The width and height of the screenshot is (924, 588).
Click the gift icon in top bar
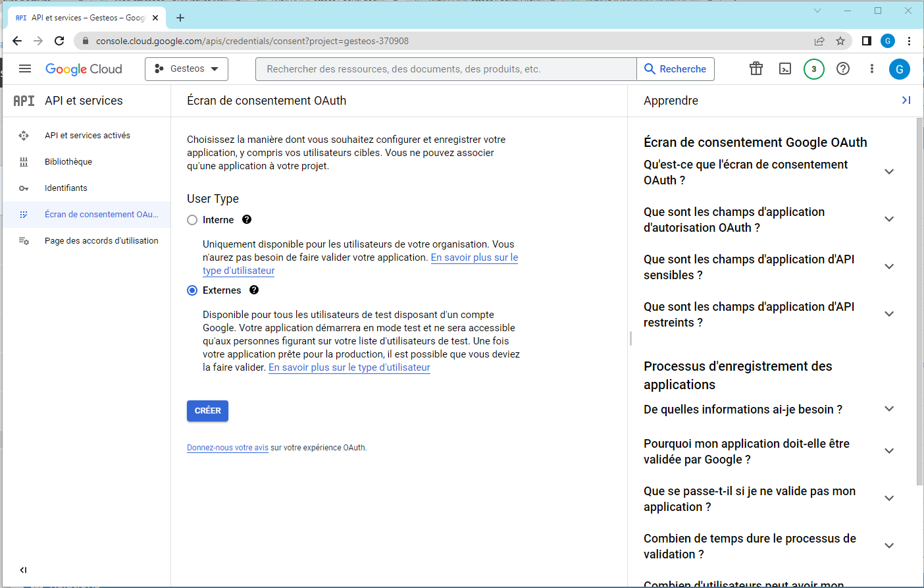tap(756, 68)
